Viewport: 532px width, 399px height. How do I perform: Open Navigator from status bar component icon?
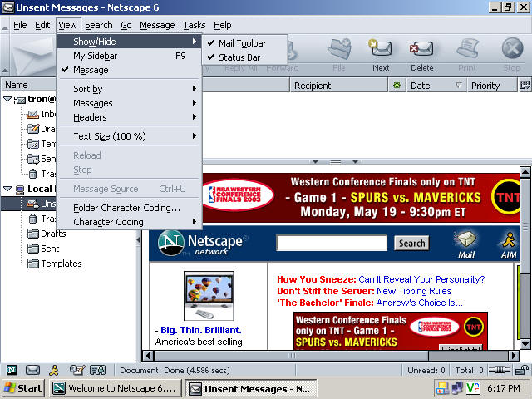[12, 370]
